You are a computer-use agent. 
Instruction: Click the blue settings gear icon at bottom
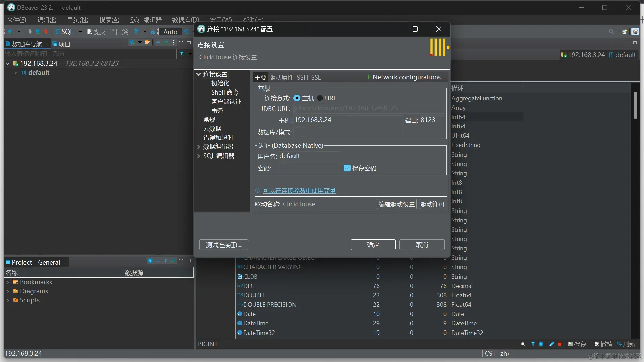(541, 344)
